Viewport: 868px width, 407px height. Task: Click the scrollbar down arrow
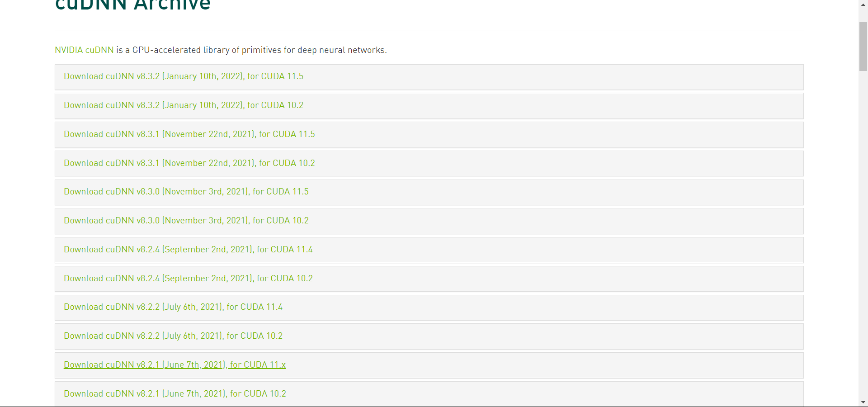(863, 402)
